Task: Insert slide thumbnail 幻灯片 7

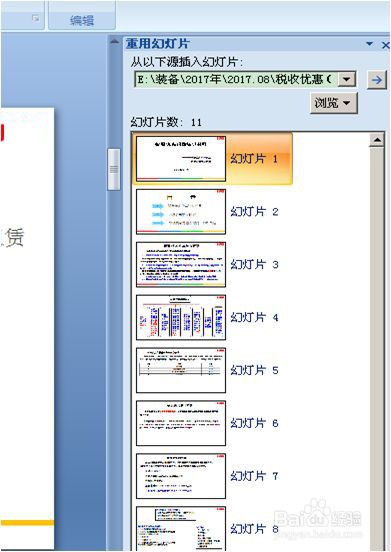Action: coord(181,476)
